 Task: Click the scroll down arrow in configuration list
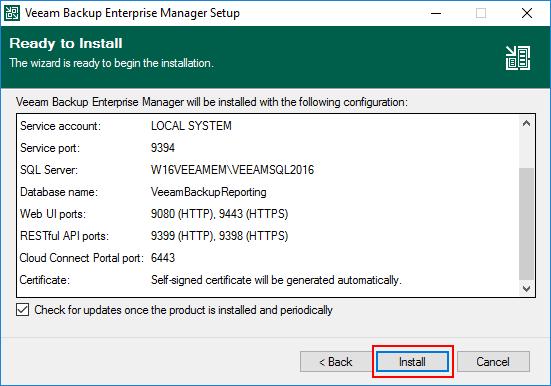526,289
